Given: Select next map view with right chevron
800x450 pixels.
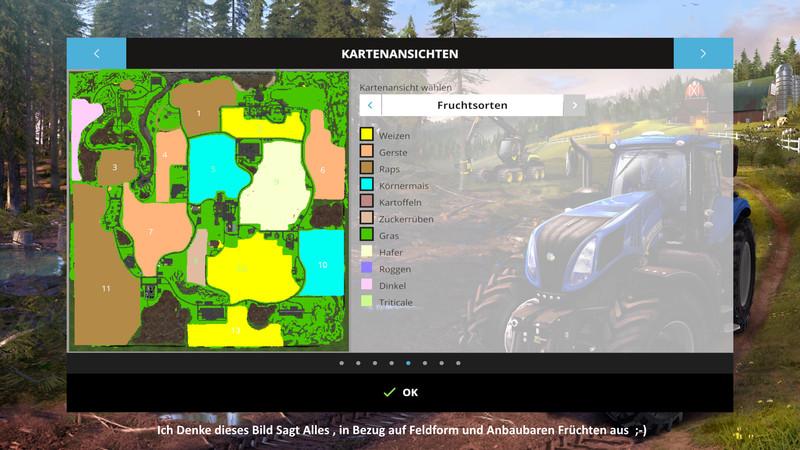Looking at the screenshot, I should (574, 105).
